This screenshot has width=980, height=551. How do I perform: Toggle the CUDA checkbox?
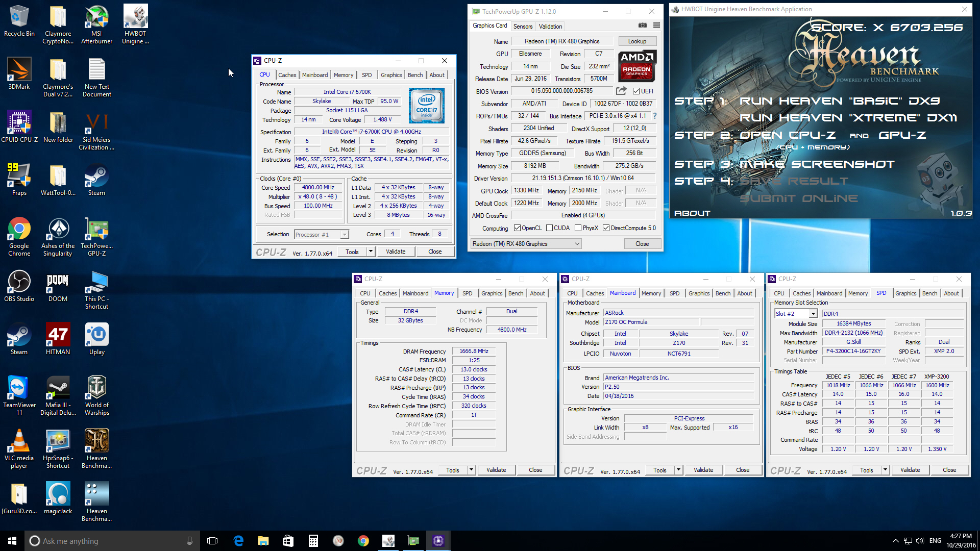tap(549, 228)
